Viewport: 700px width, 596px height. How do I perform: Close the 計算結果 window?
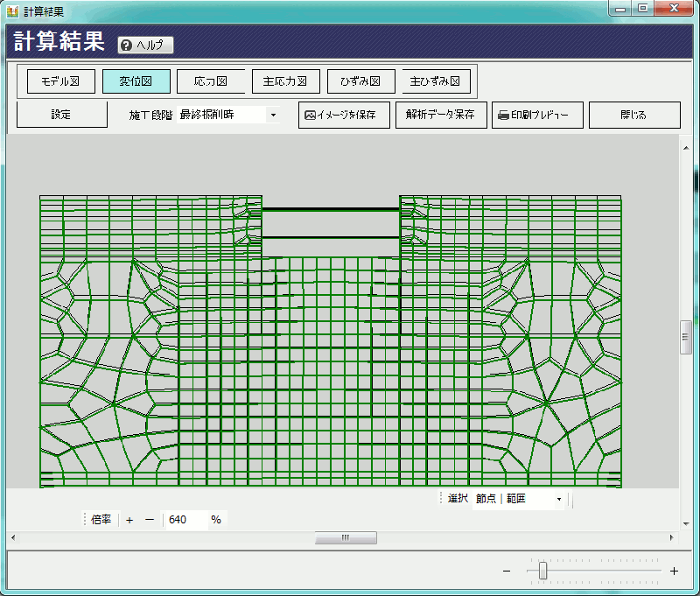coord(675,9)
